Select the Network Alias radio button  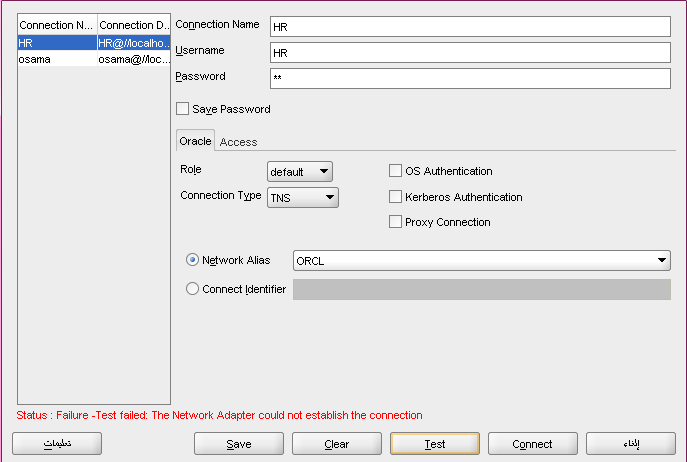(193, 260)
